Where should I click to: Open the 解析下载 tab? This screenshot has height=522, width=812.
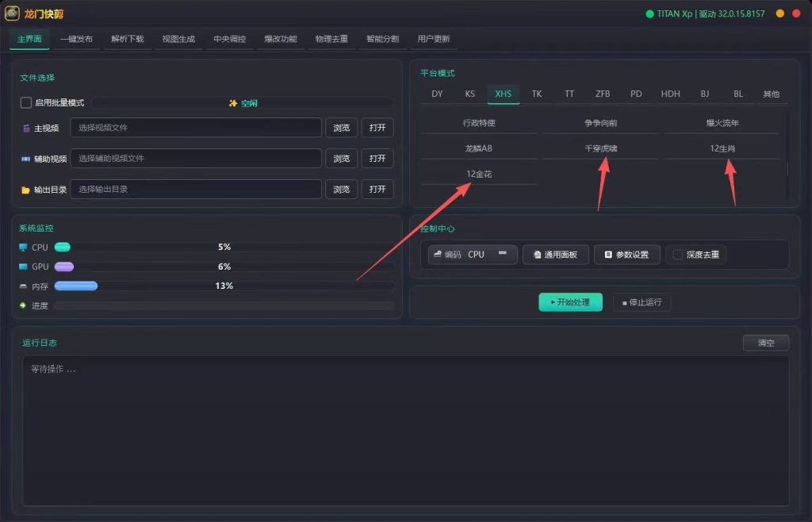pyautogui.click(x=128, y=39)
